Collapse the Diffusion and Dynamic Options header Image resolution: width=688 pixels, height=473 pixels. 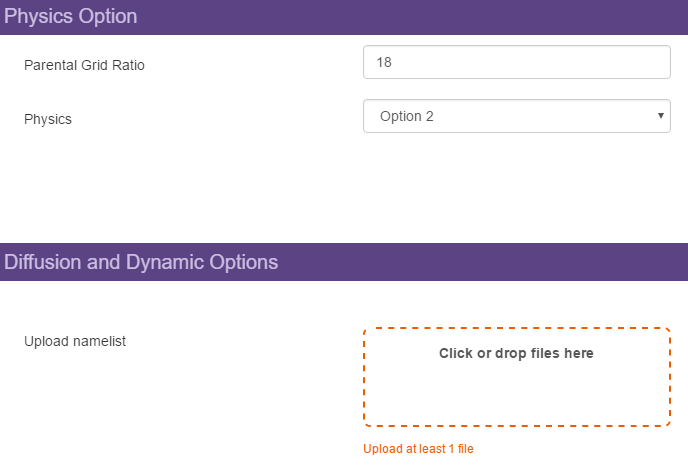(x=344, y=262)
